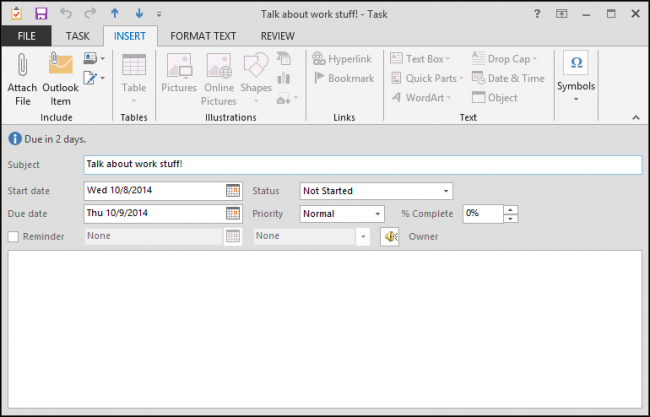650x417 pixels.
Task: Click the info icon beside Due in 2 days
Action: [x=15, y=139]
